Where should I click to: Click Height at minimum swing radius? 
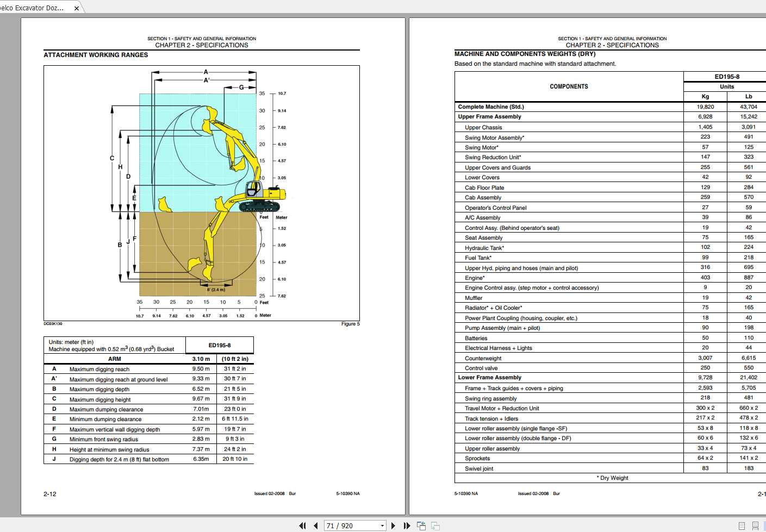pyautogui.click(x=109, y=449)
